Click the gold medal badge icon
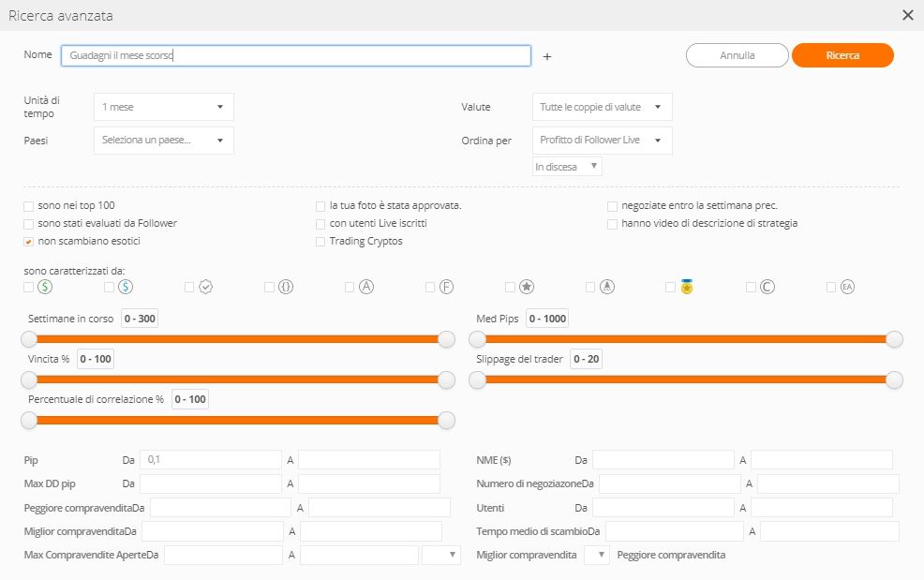This screenshot has height=580, width=924. 687,287
